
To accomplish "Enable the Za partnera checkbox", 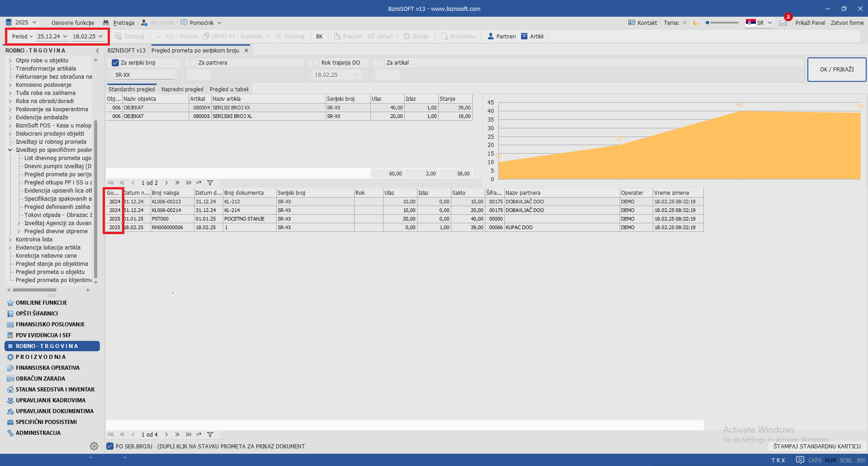I will tap(193, 63).
